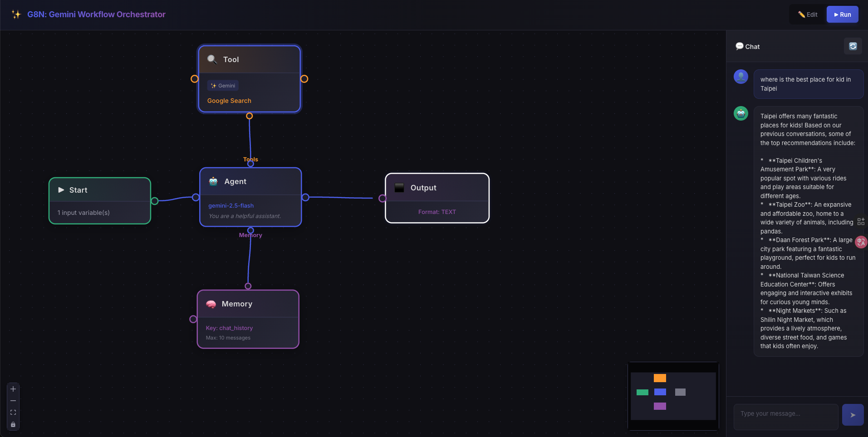Click the 'G8N: Gemini Workflow Orchestrator' title
This screenshot has width=868, height=437.
[96, 15]
